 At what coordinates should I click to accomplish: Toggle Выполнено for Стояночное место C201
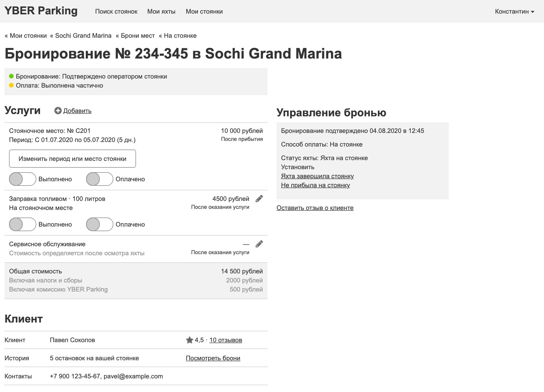[23, 179]
